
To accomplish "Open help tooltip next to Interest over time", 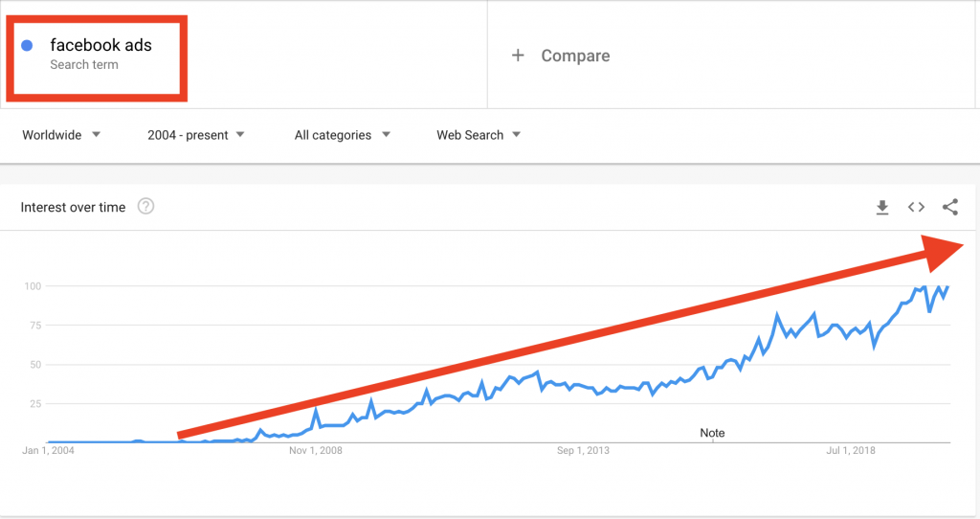I will click(145, 206).
